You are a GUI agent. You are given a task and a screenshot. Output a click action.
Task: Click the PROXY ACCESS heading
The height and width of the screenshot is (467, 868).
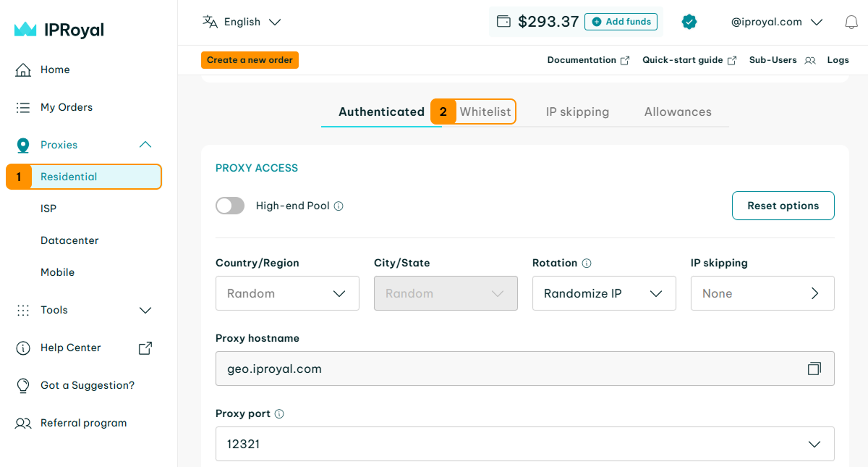click(257, 168)
